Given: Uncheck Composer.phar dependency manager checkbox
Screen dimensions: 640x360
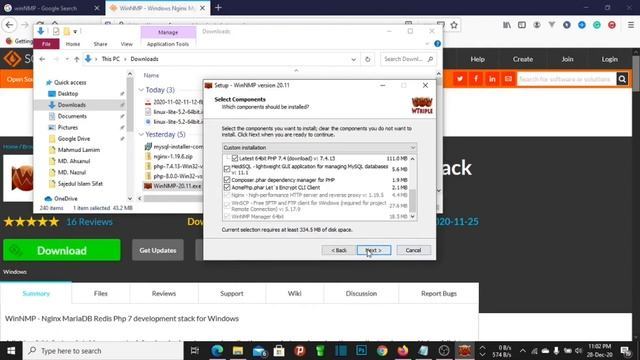Looking at the screenshot, I should (227, 180).
